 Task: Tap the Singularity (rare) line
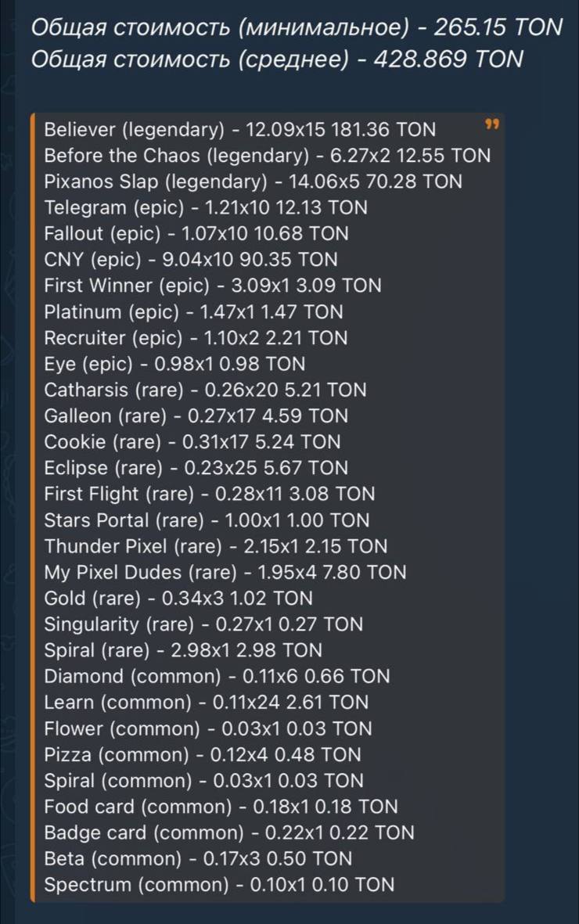point(203,624)
